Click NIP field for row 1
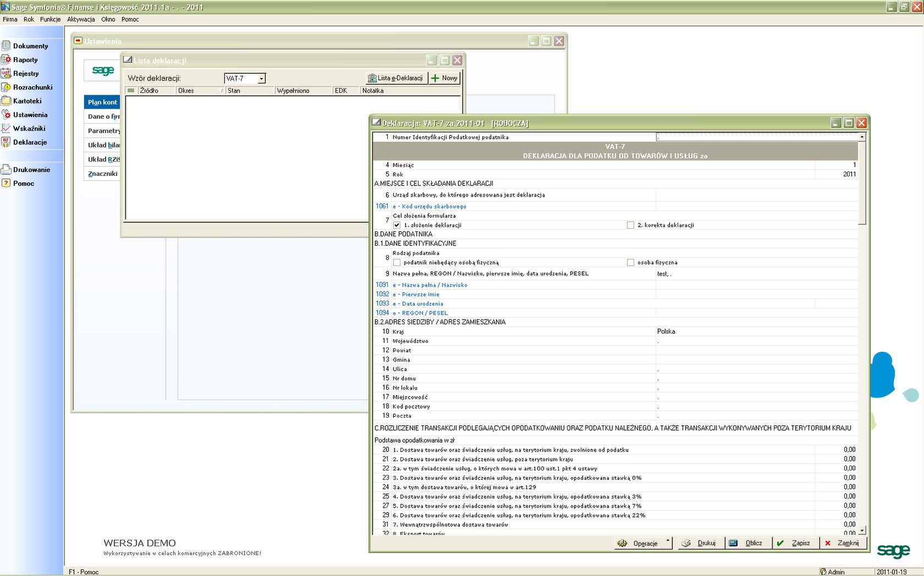924x576 pixels. [x=757, y=137]
